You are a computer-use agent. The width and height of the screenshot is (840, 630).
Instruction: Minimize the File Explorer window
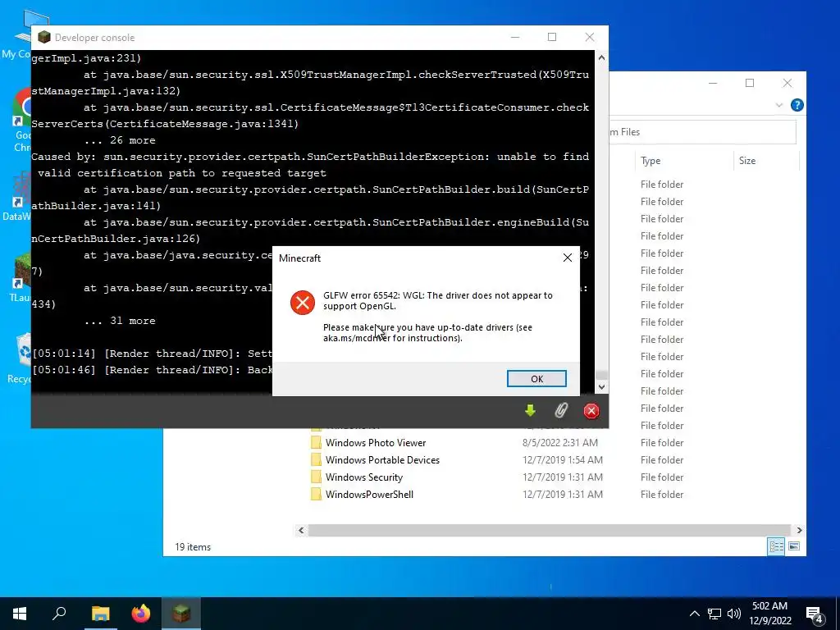(713, 83)
